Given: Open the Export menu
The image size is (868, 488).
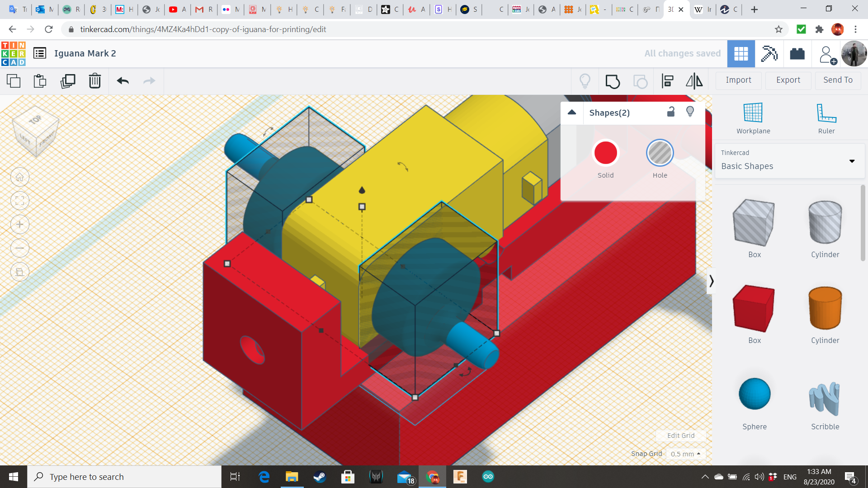Looking at the screenshot, I should point(788,80).
